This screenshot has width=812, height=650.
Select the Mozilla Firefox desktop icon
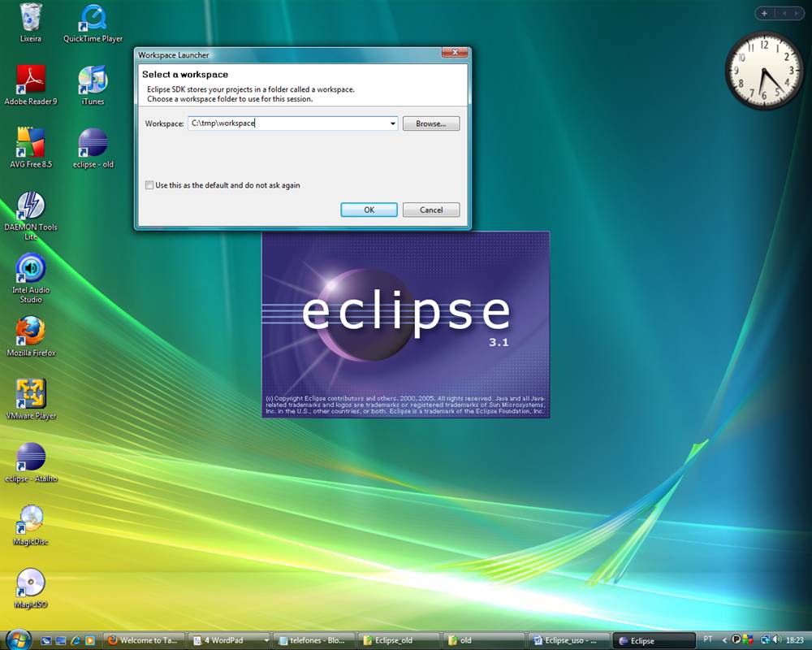pos(31,337)
